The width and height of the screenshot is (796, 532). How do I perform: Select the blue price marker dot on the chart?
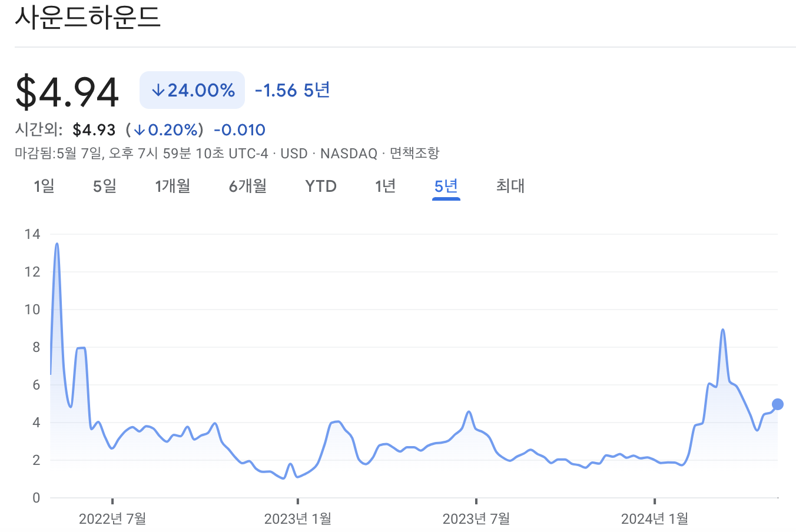click(x=777, y=404)
